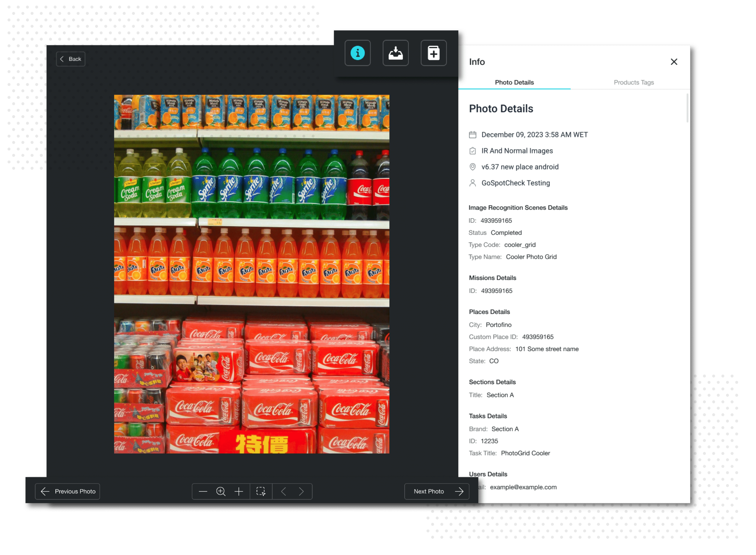Select email 'example@example.com'
The image size is (756, 555).
[x=523, y=487]
